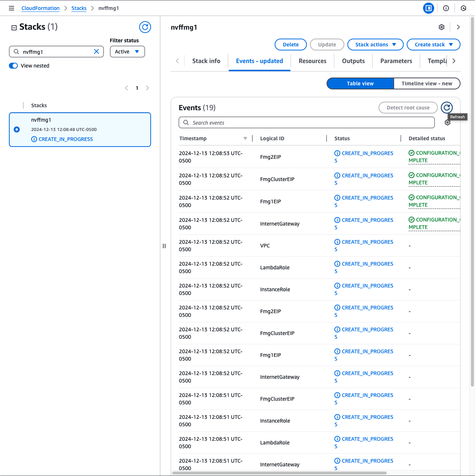The width and height of the screenshot is (475, 476).
Task: Open the hamburger navigation menu
Action: (12, 8)
